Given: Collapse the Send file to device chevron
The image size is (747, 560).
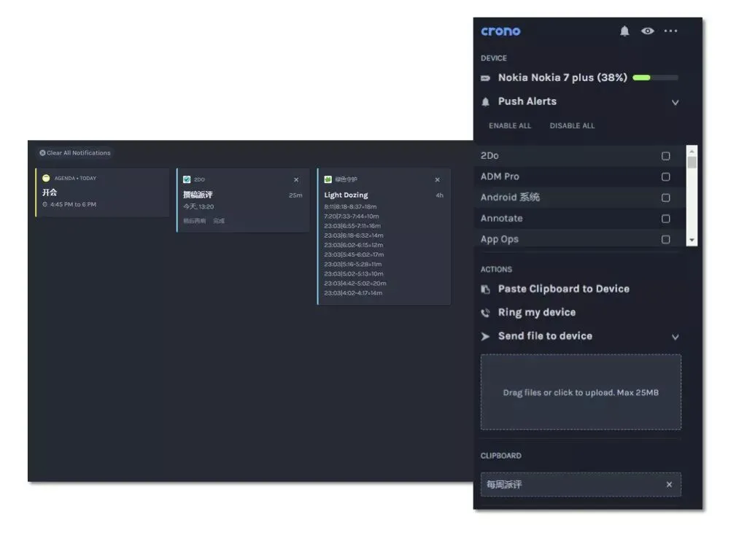Looking at the screenshot, I should pos(675,337).
